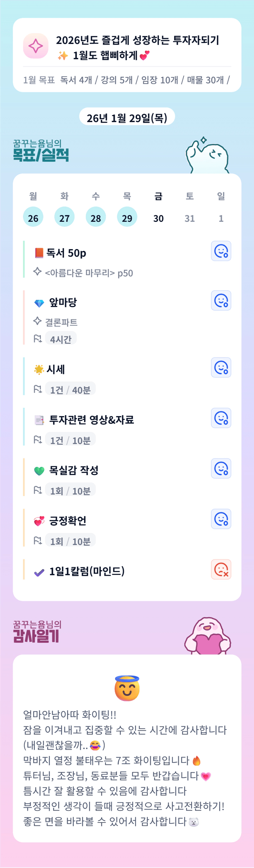Click the halo smiley emoji in 감사일기

(127, 688)
